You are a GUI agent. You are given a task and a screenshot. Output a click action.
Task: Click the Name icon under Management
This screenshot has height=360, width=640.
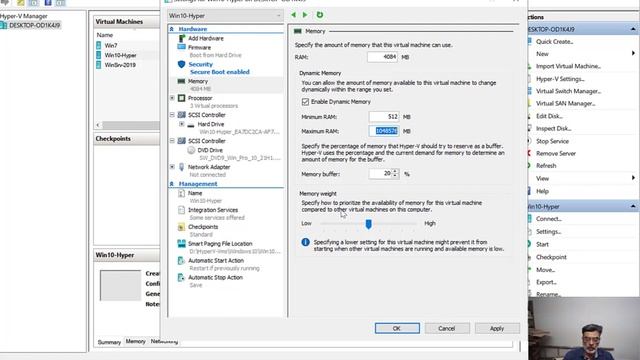pos(182,193)
